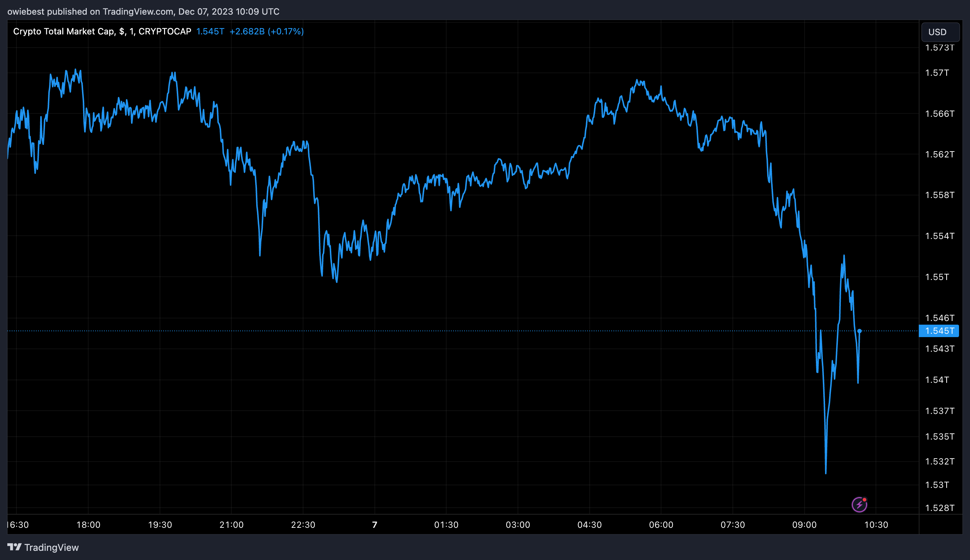Click the CRYPTOCAP source label
Image resolution: width=970 pixels, height=560 pixels.
point(165,31)
